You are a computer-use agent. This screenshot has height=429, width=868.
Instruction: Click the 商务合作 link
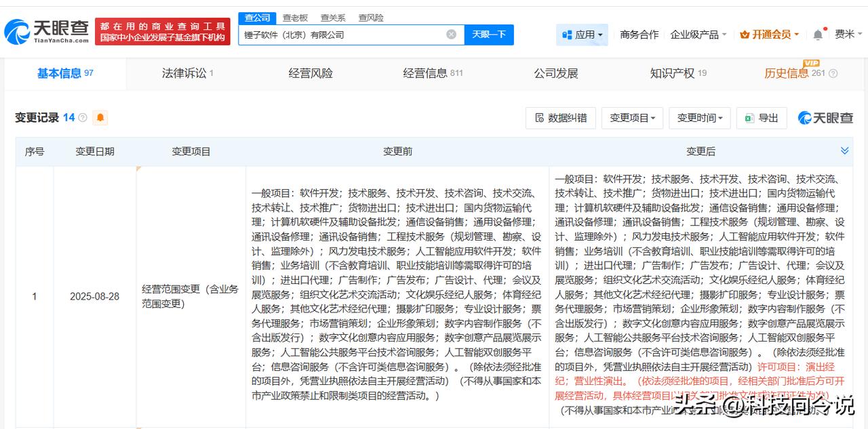(639, 35)
